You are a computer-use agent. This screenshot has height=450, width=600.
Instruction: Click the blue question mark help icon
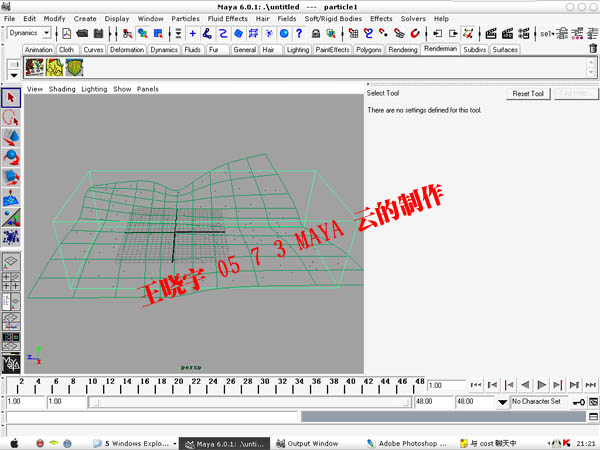(299, 33)
